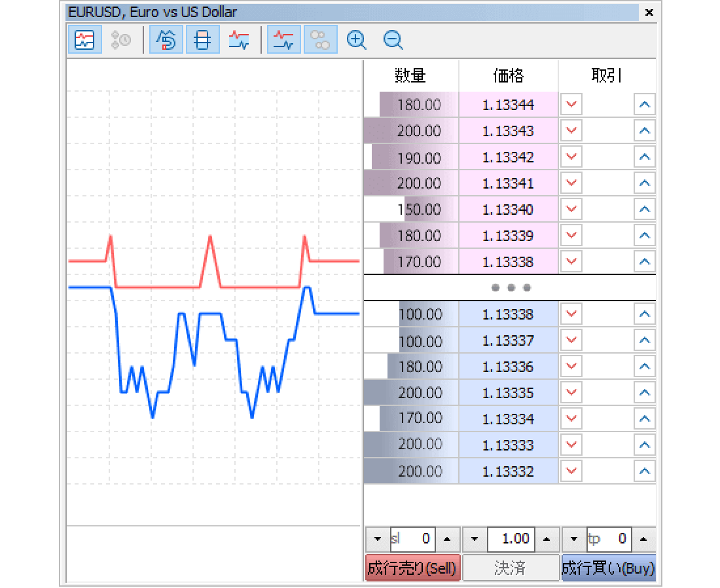The width and height of the screenshot is (720, 588).
Task: Click the 成行売り(Sell) button
Action: click(x=413, y=568)
